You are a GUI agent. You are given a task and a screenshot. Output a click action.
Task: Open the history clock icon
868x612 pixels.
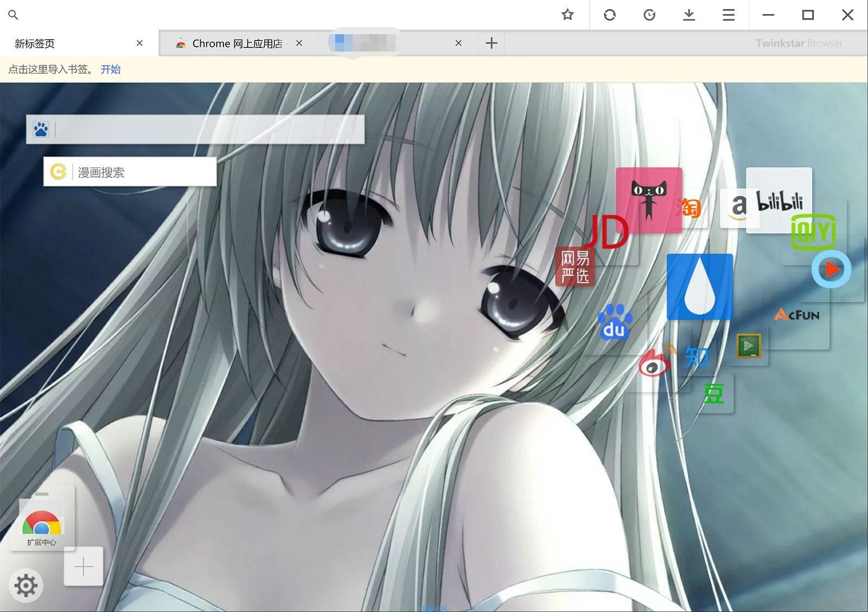[649, 15]
